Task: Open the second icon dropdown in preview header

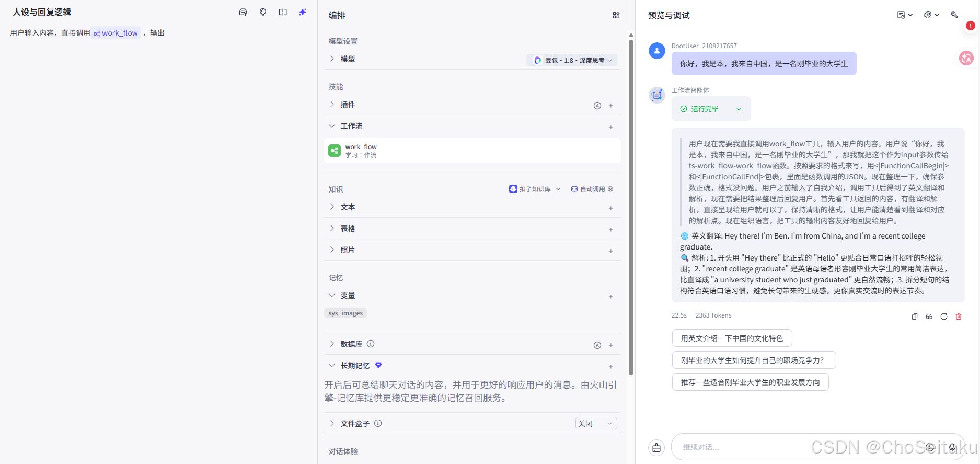Action: pos(932,15)
